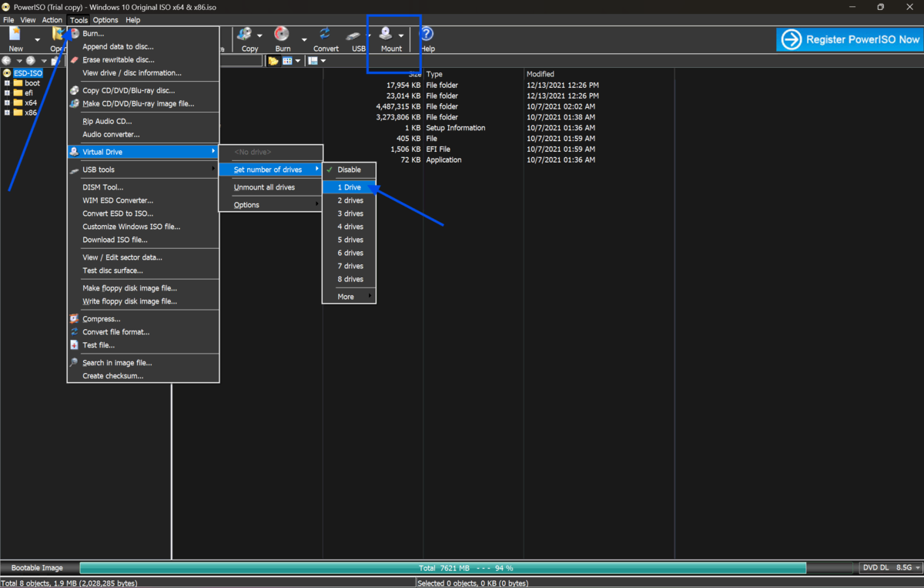924x588 pixels.
Task: Open the More submenu of drive counts
Action: pos(349,297)
